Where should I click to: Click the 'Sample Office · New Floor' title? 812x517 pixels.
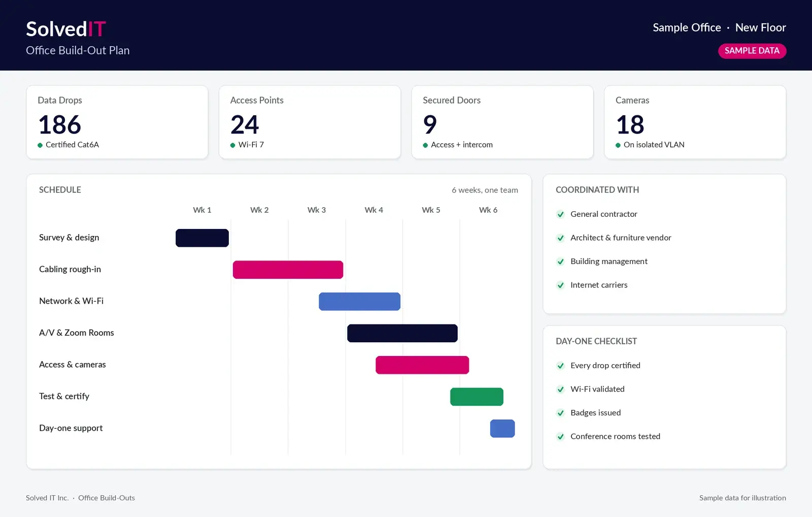pos(719,27)
